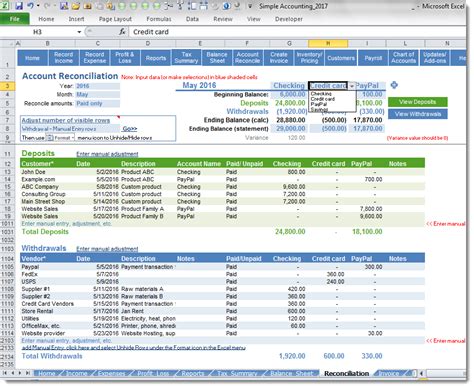Switch to the Invoice sheet tab
The image size is (474, 388).
[388, 373]
